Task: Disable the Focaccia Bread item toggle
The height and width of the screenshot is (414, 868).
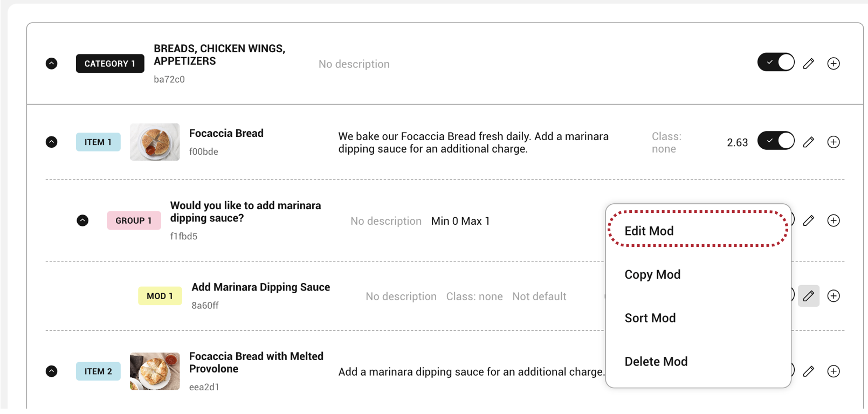Action: coord(776,141)
